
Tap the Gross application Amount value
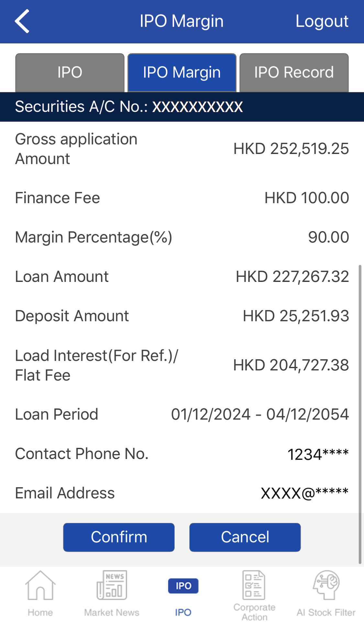(291, 149)
